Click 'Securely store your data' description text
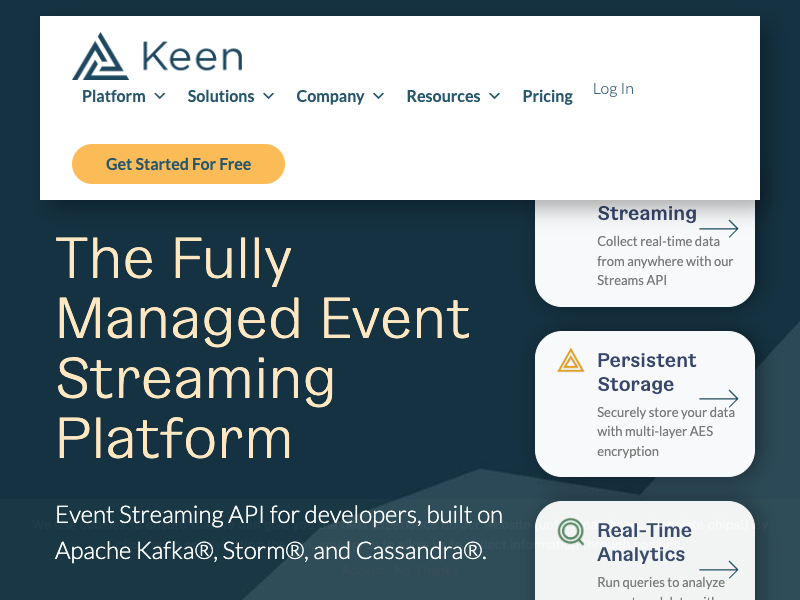Image resolution: width=800 pixels, height=600 pixels. [666, 431]
